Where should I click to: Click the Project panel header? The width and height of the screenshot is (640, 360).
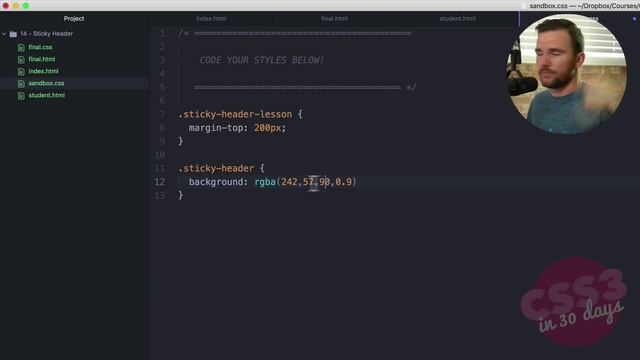click(74, 19)
